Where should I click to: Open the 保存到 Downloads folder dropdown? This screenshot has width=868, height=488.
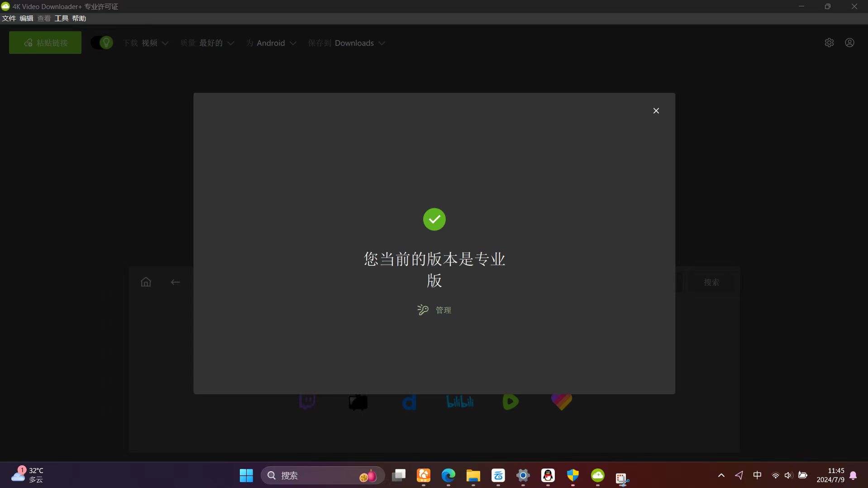tap(347, 43)
